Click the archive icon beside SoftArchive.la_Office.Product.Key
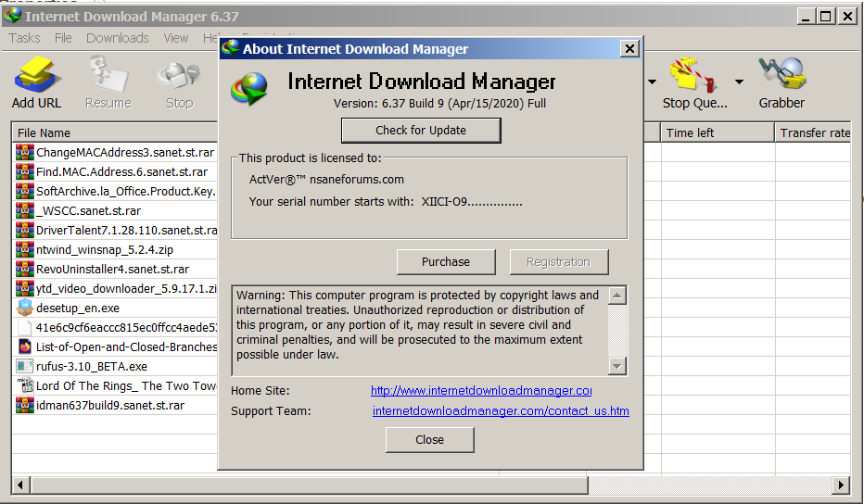The height and width of the screenshot is (504, 864). tap(25, 191)
